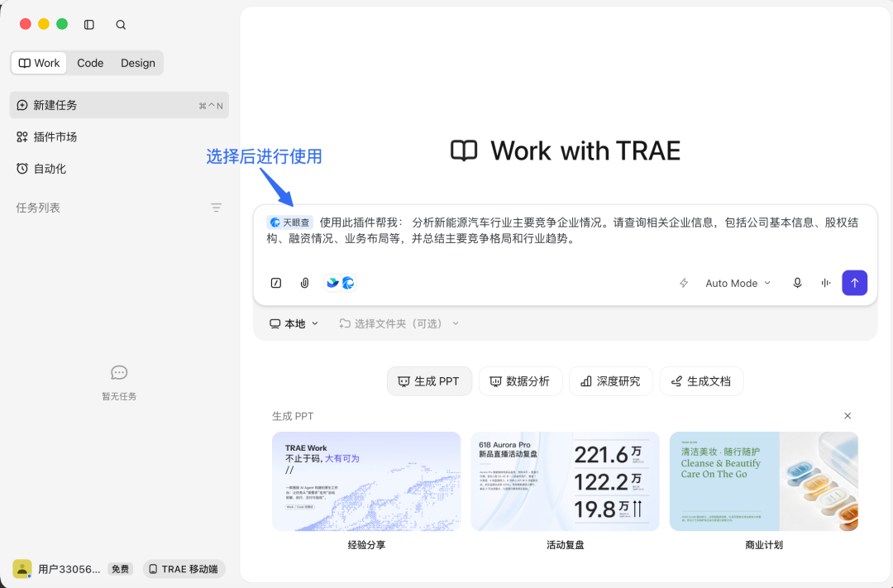This screenshot has width=893, height=588.
Task: Open 插件市场 plugin marketplace
Action: (x=46, y=136)
